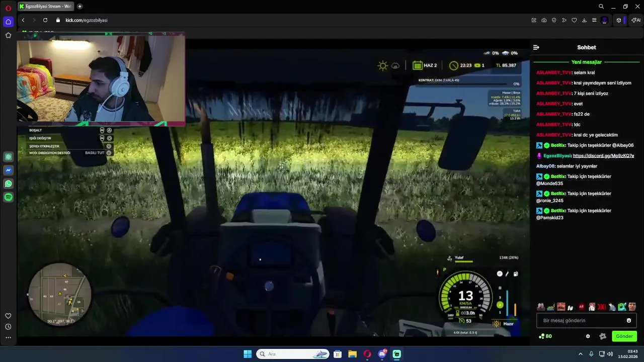The image size is (644, 362).
Task: Open the Aria AI chat sidebar icon
Action: tap(9, 157)
